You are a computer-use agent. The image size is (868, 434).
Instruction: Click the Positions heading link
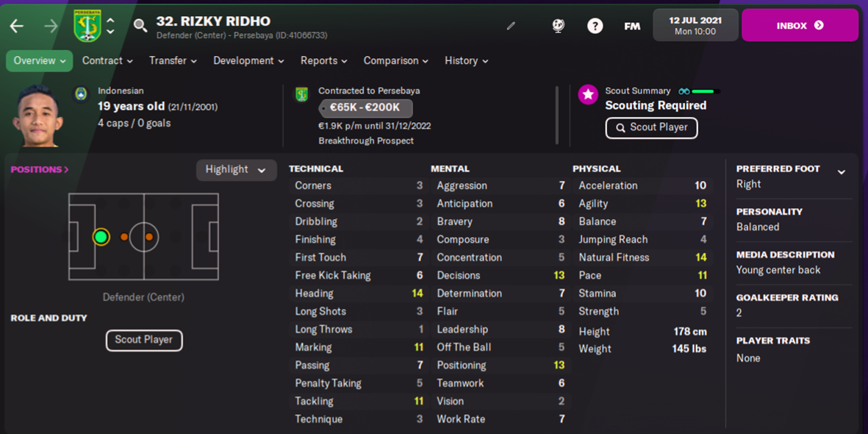[40, 169]
